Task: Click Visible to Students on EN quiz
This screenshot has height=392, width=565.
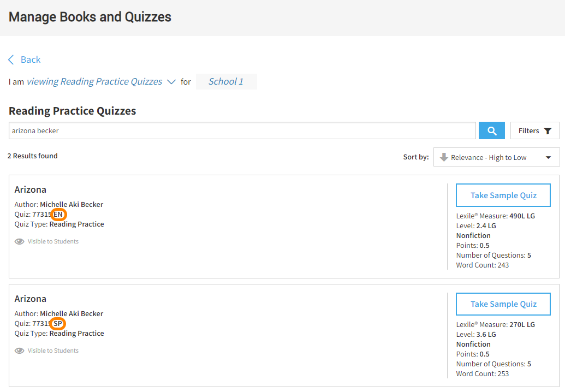Action: 53,241
